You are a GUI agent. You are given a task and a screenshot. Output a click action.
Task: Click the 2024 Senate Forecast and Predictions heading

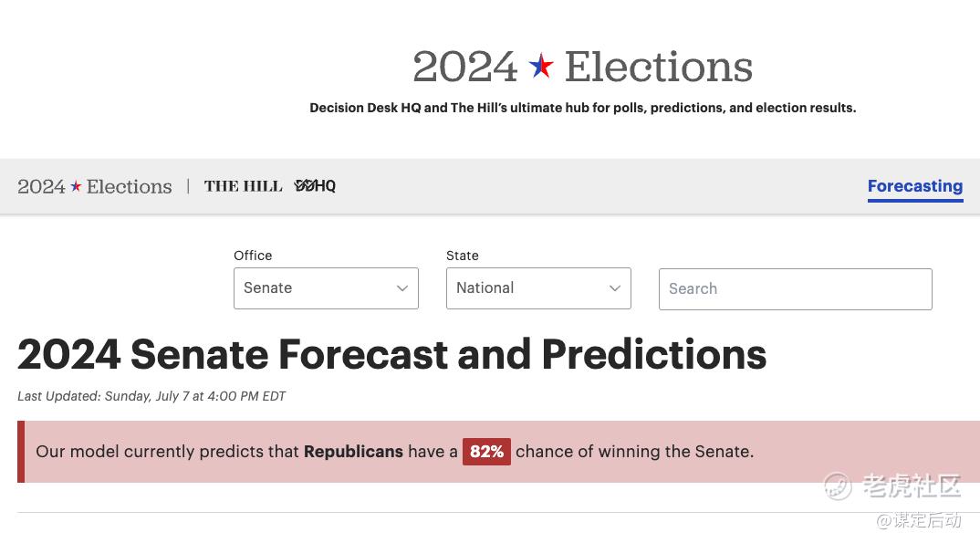coord(391,354)
